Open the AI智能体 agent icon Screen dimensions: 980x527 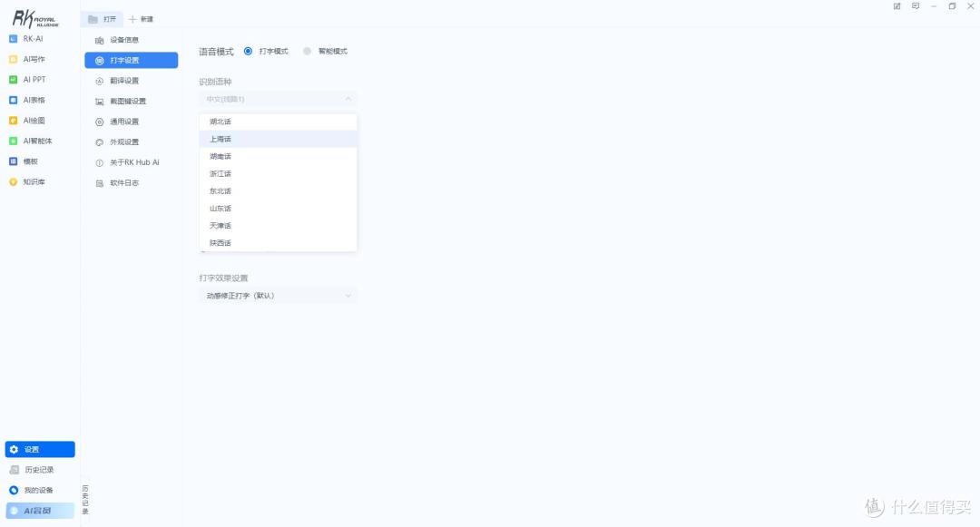13,142
